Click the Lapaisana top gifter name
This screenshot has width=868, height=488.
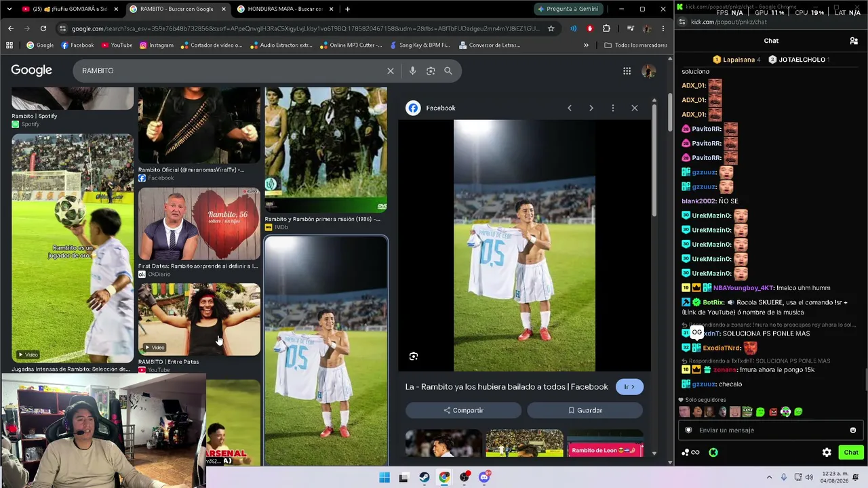(739, 60)
